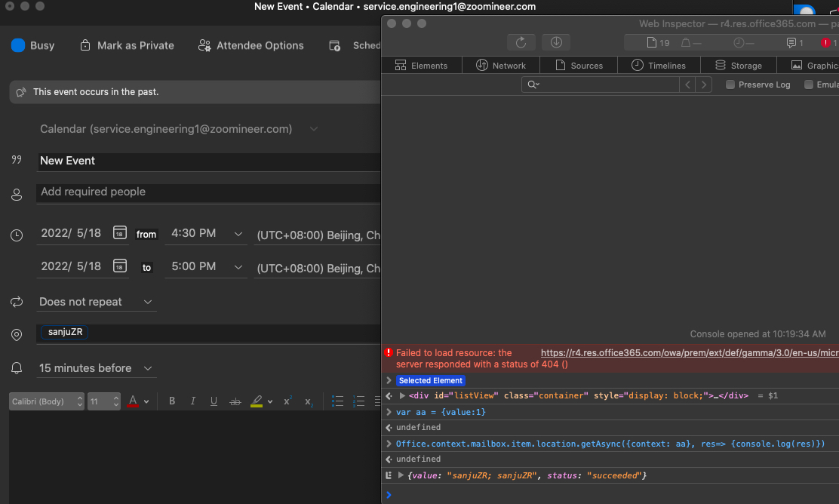This screenshot has height=504, width=839.
Task: Open the date picker for the start date
Action: click(119, 233)
